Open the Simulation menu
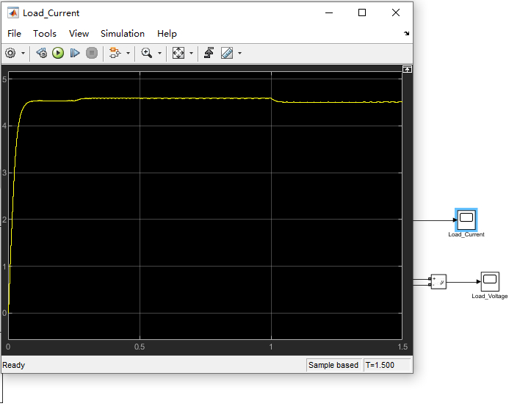Screen dimensions: 520x420 (123, 34)
